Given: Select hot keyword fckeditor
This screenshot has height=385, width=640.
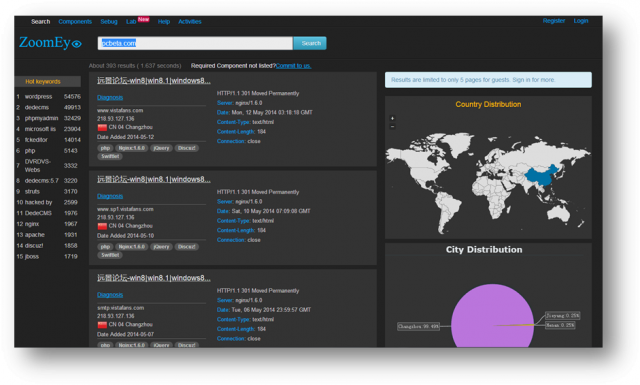Looking at the screenshot, I should tap(36, 140).
